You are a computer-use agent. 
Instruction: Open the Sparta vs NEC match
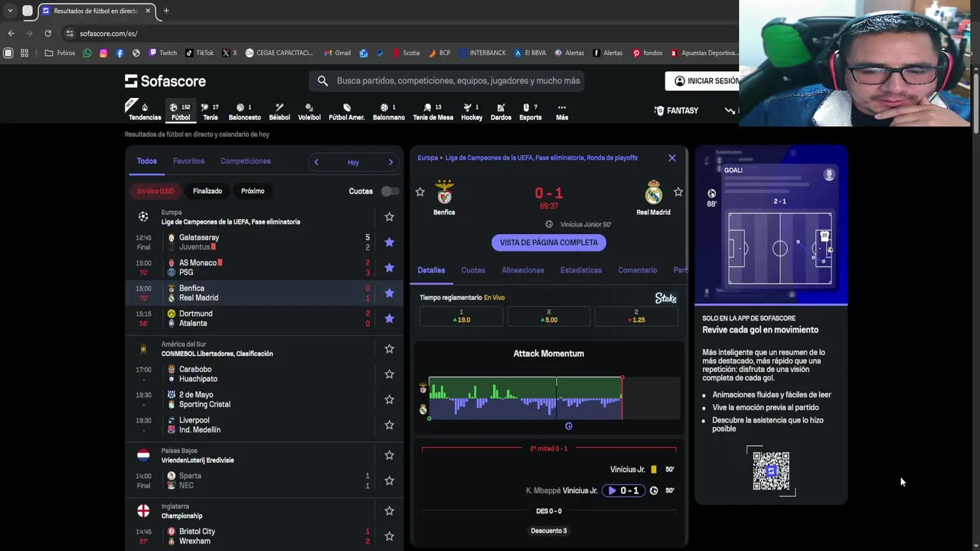pos(264,481)
